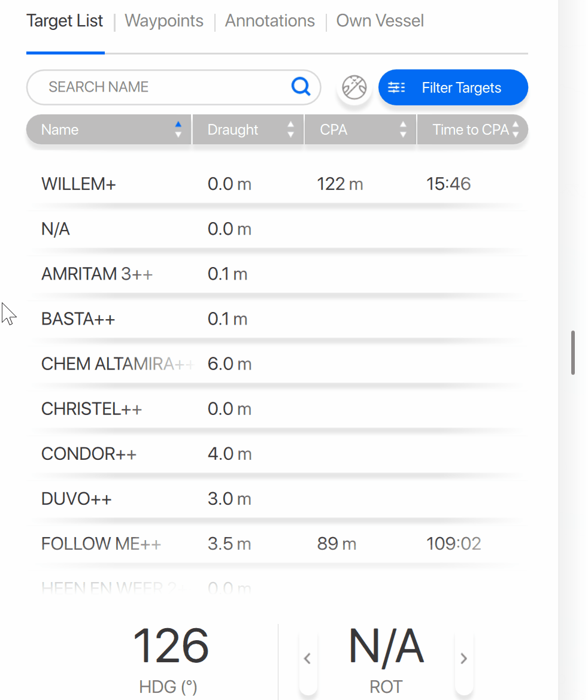Select the WILLEM+ target row

(275, 184)
